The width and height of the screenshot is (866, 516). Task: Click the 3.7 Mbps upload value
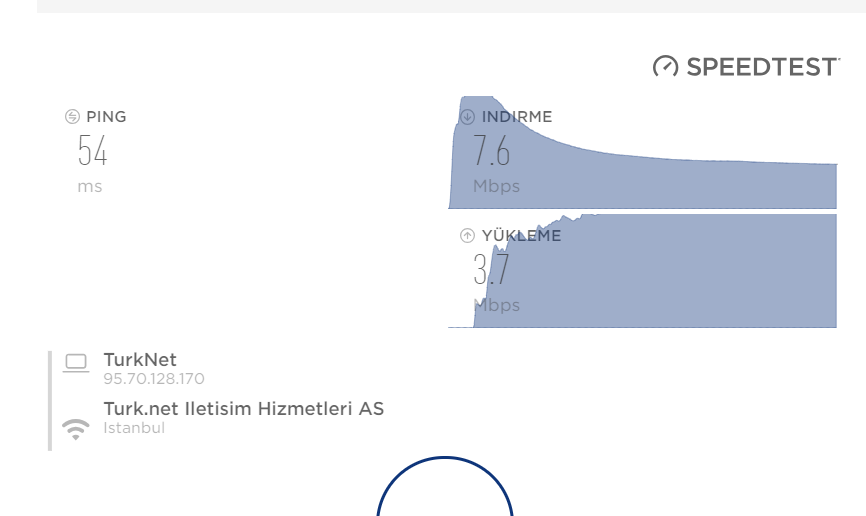coord(491,270)
